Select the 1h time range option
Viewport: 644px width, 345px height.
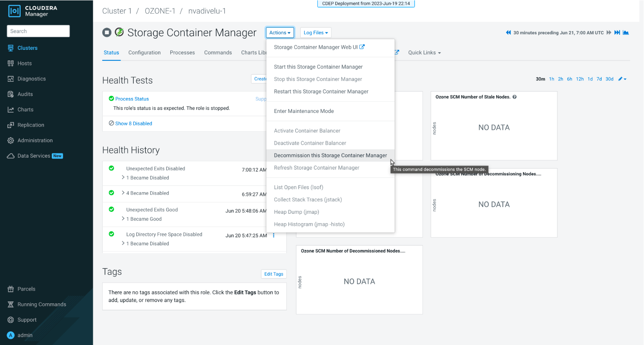551,79
